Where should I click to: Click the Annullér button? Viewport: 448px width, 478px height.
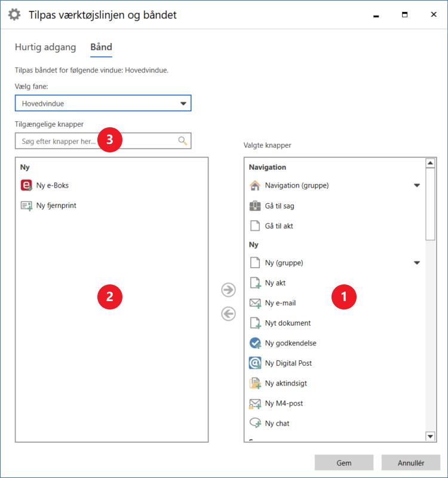click(410, 462)
